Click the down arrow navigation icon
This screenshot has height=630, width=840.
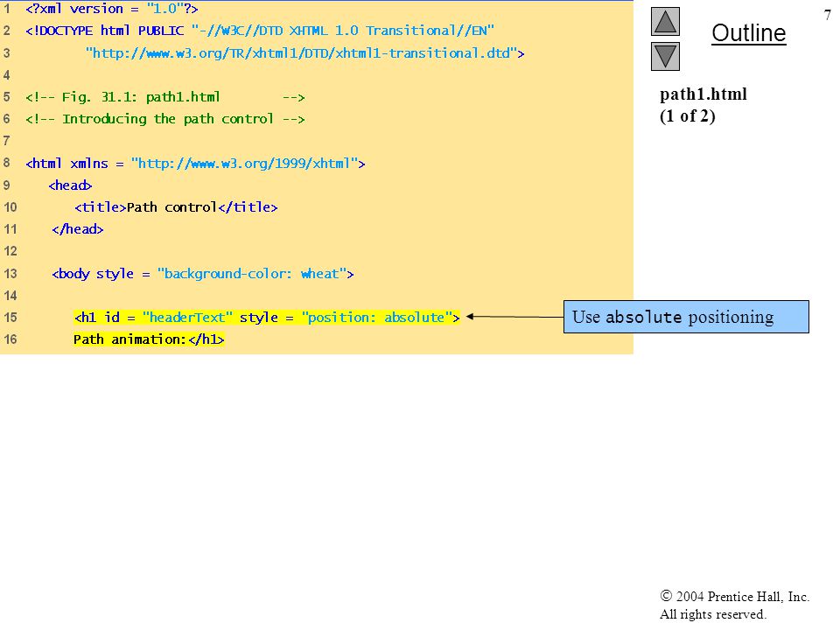point(665,56)
